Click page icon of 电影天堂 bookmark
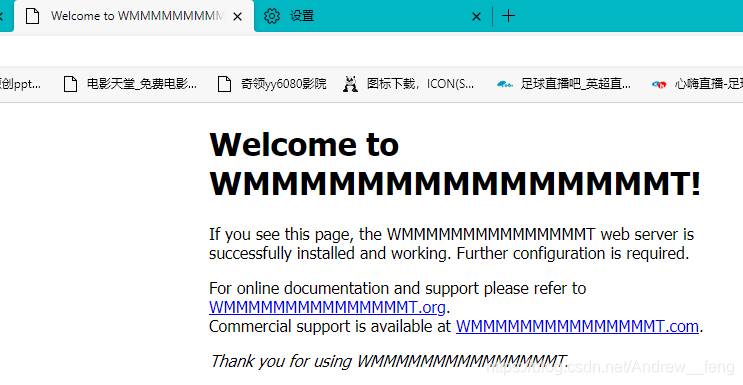The image size is (743, 385). pyautogui.click(x=71, y=84)
